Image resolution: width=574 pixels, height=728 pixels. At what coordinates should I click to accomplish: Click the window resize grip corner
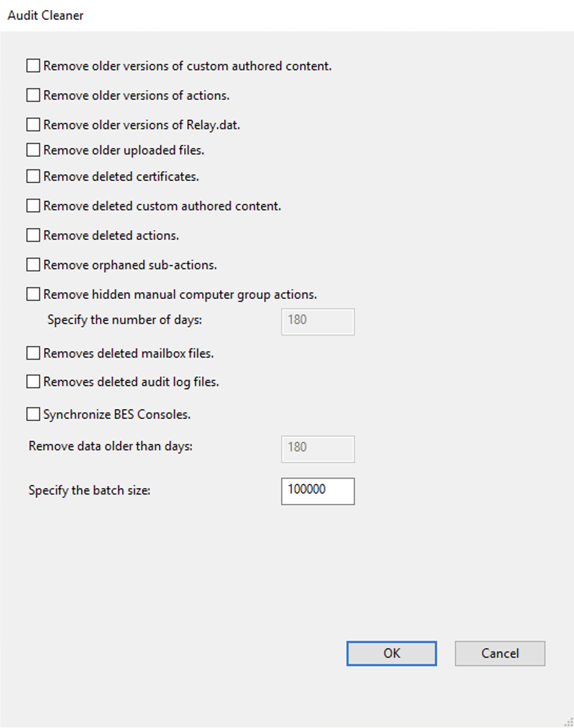[568, 723]
